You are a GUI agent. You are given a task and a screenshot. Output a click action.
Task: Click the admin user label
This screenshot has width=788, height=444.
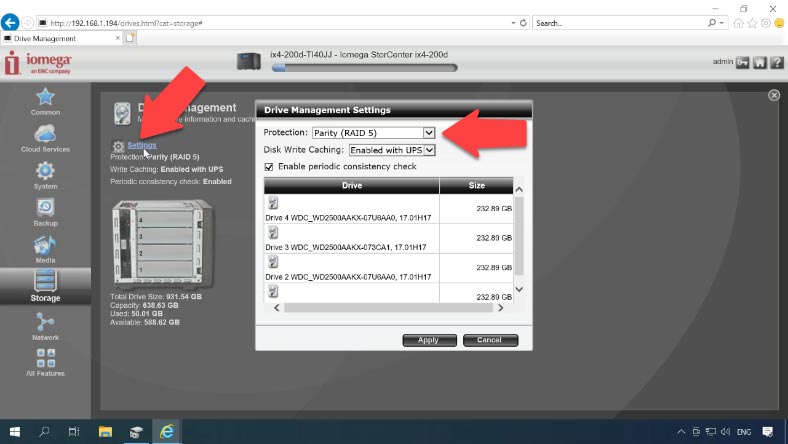(x=723, y=62)
